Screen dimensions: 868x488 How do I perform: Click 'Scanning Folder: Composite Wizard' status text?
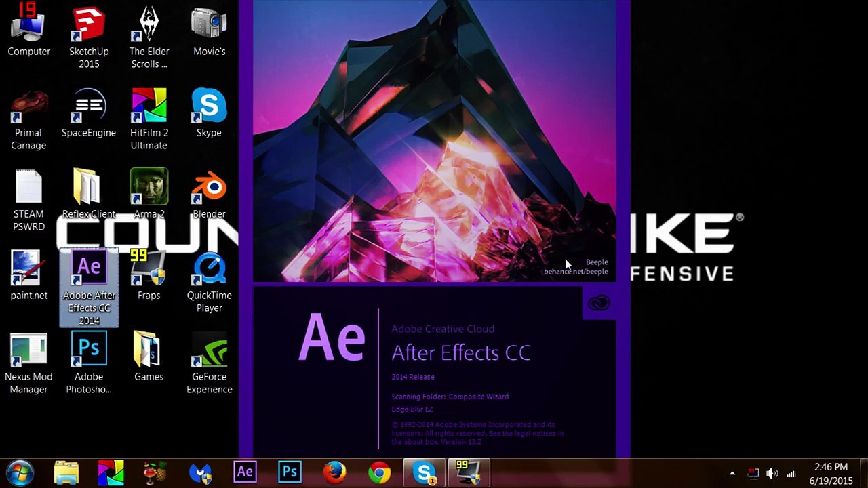click(x=450, y=396)
